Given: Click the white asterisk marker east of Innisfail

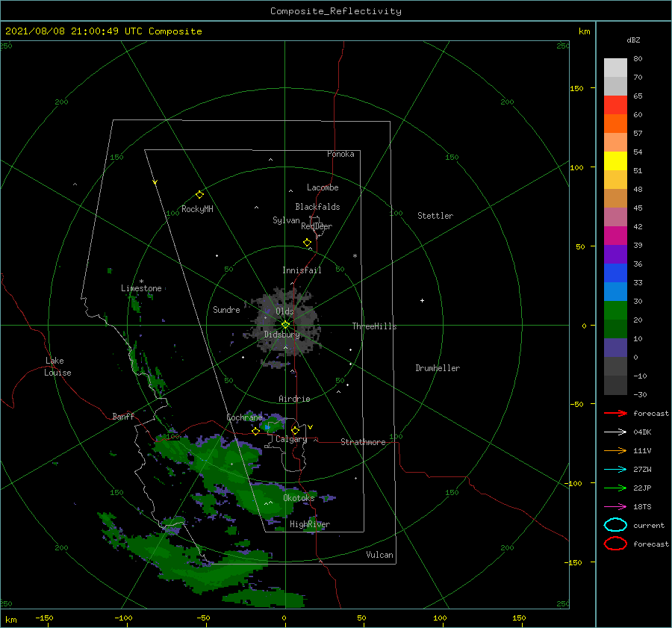Looking at the screenshot, I should [x=355, y=256].
